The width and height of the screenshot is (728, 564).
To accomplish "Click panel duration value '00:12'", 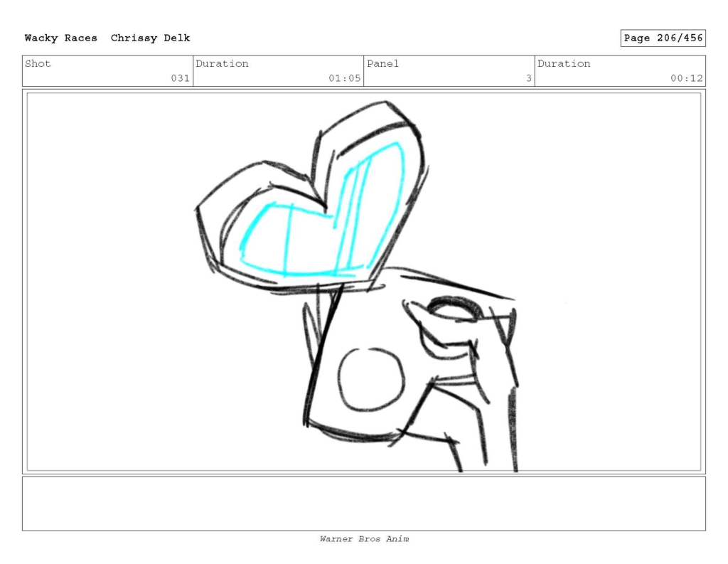I will (x=686, y=78).
